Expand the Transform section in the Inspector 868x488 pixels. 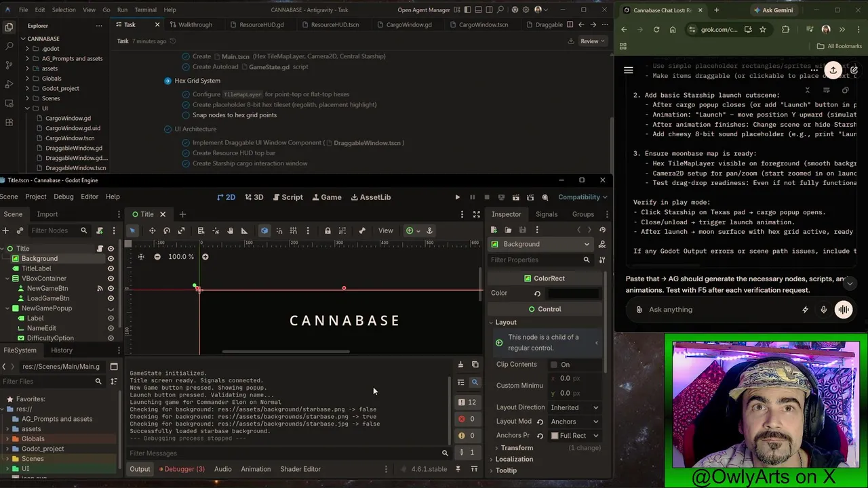click(x=517, y=448)
